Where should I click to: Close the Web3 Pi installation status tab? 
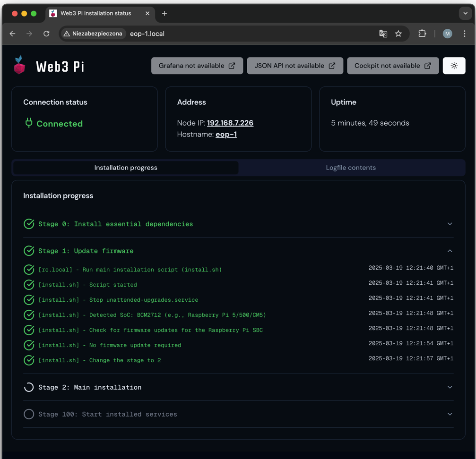point(147,13)
